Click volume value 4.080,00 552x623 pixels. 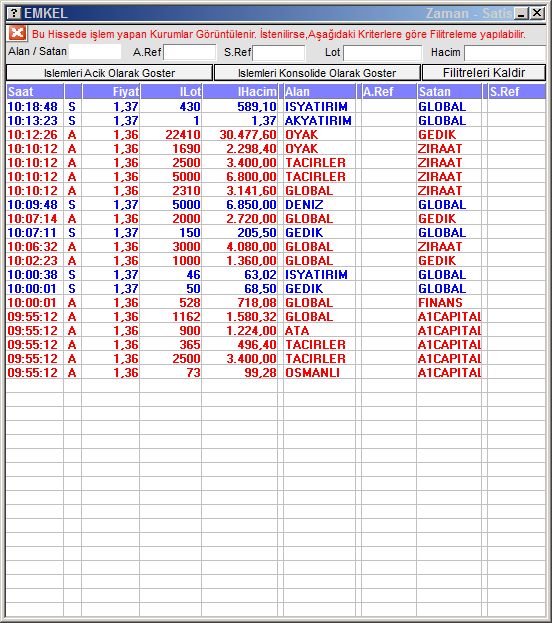252,247
